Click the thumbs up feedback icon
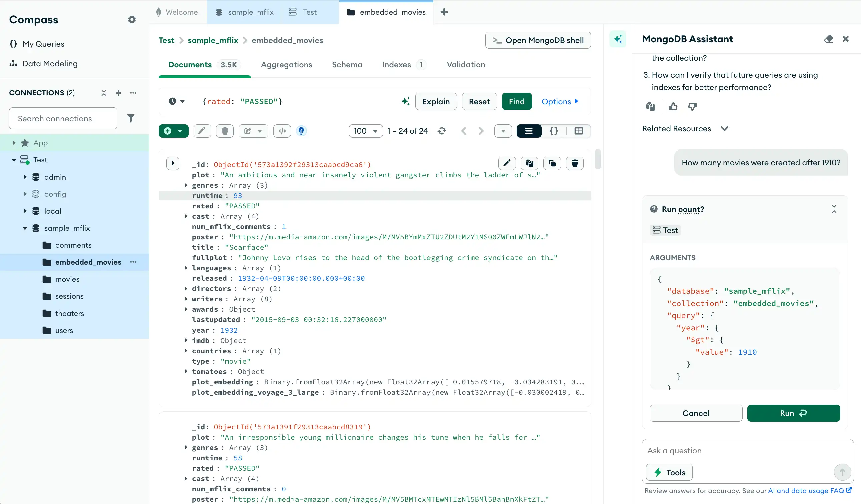This screenshot has width=861, height=504. coord(673,107)
